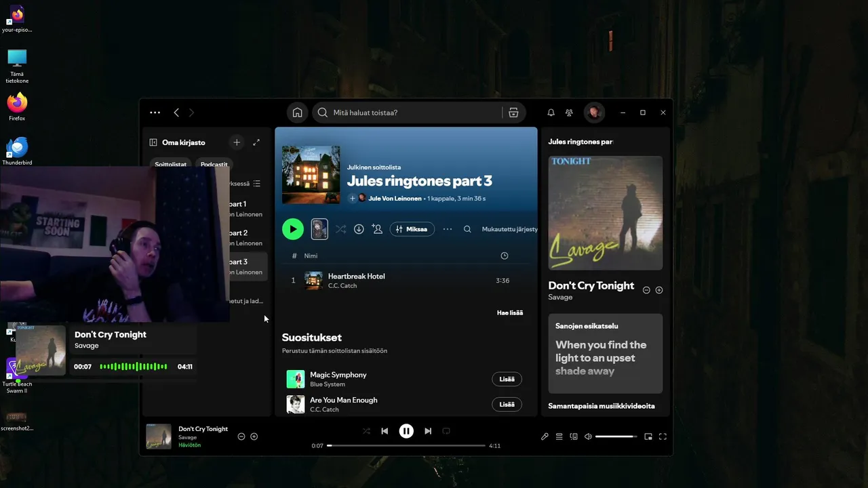Save playlist with plus next to owner

[x=352, y=199]
